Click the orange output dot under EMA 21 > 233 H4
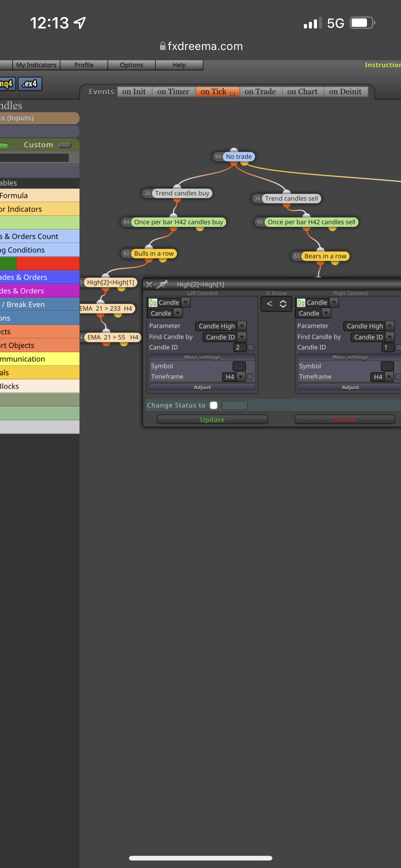 [x=100, y=315]
